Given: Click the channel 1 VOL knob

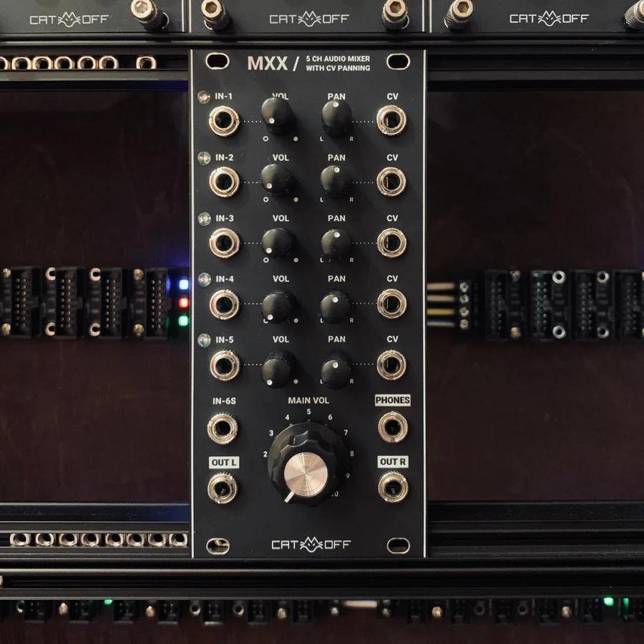Looking at the screenshot, I should pyautogui.click(x=277, y=115).
